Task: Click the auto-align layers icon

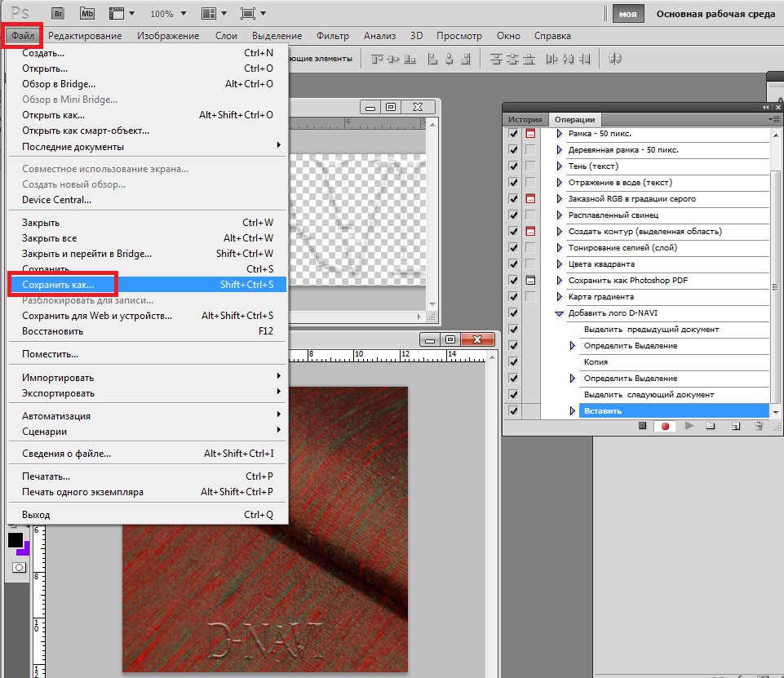Action: click(x=614, y=59)
